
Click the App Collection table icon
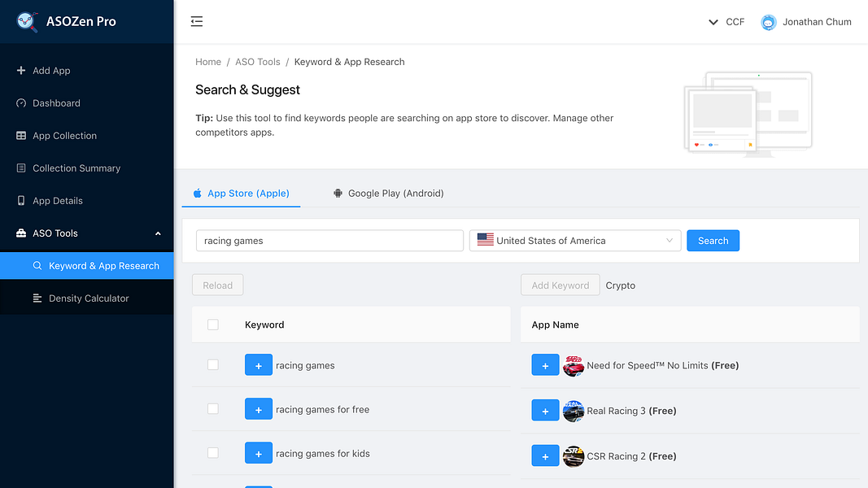(x=21, y=136)
